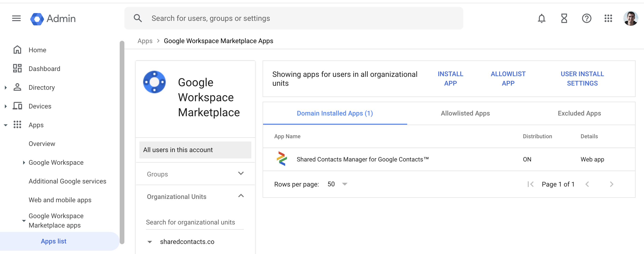Screen dimensions: 644x254
Task: Open the help question mark icon
Action: point(586,18)
